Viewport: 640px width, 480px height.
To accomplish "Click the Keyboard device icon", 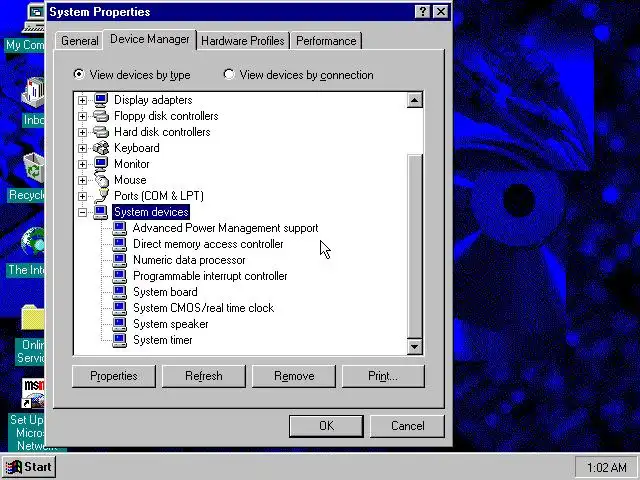I will click(x=101, y=148).
